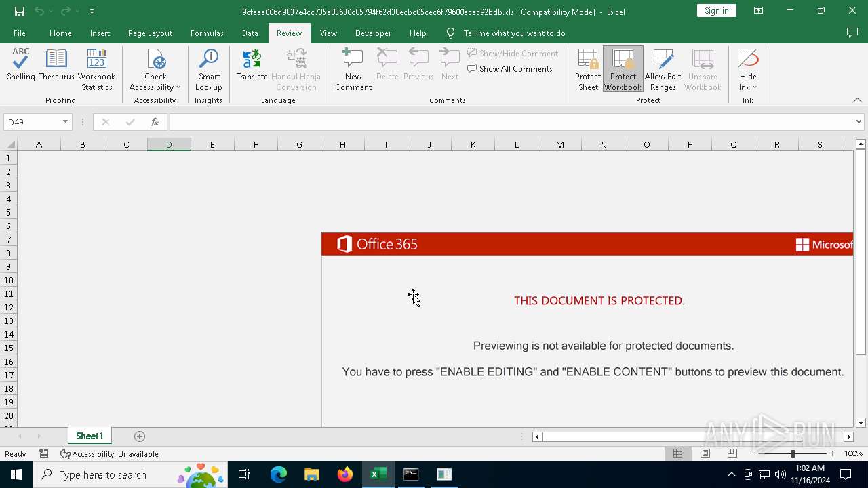Click the taskbar search box
The width and height of the screenshot is (868, 488).
pos(129,474)
